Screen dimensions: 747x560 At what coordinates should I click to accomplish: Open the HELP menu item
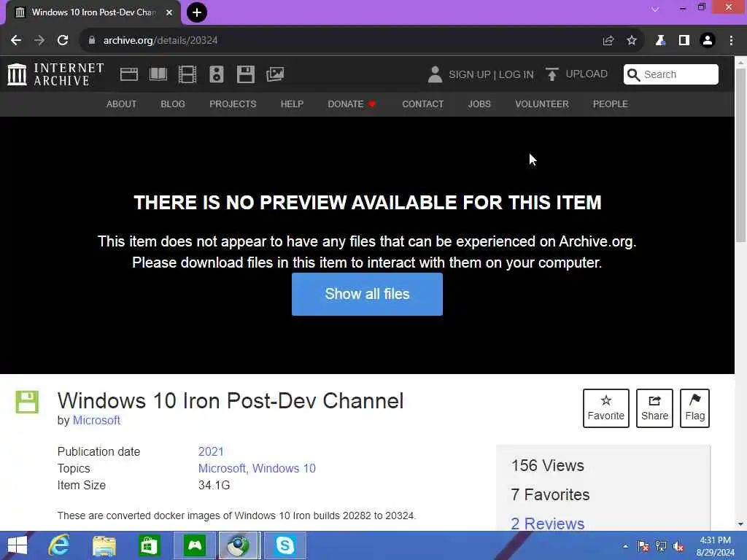[292, 104]
